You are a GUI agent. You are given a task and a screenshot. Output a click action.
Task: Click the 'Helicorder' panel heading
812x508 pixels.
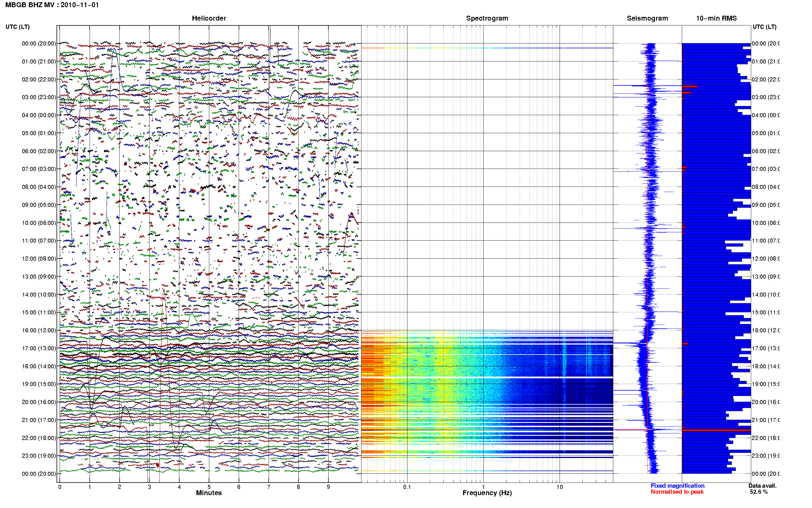pos(209,18)
